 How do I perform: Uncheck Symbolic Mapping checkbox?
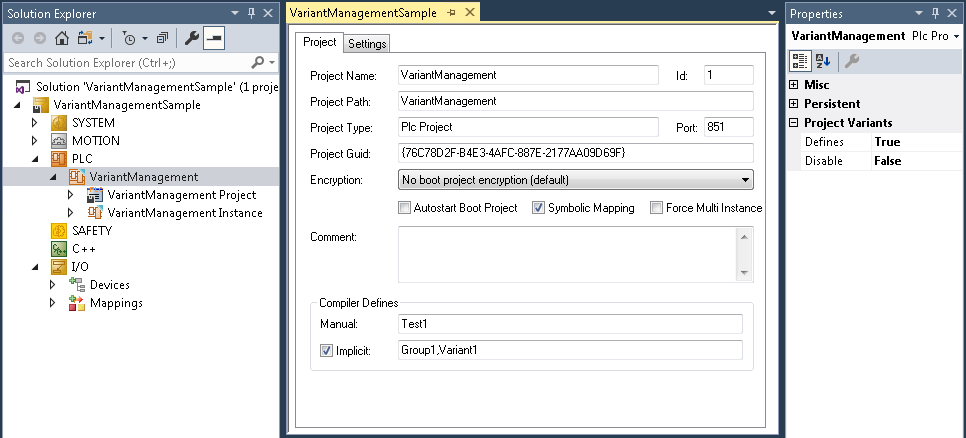point(538,208)
